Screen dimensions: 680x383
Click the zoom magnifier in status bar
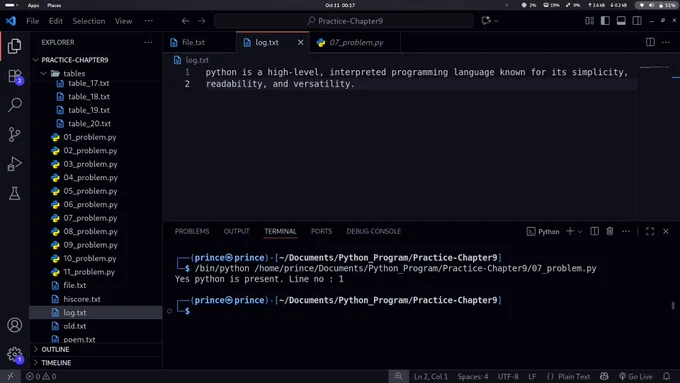[399, 376]
